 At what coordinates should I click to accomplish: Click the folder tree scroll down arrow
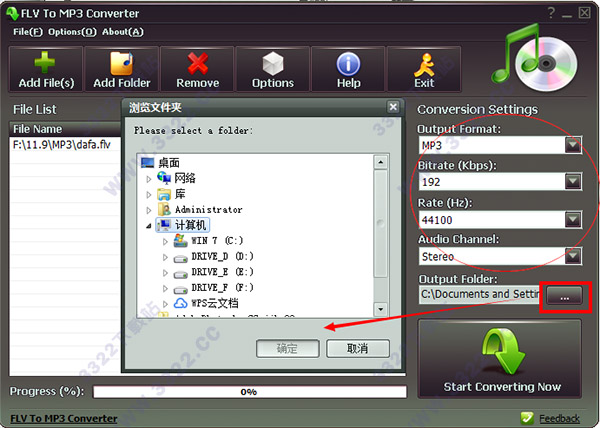click(x=380, y=309)
